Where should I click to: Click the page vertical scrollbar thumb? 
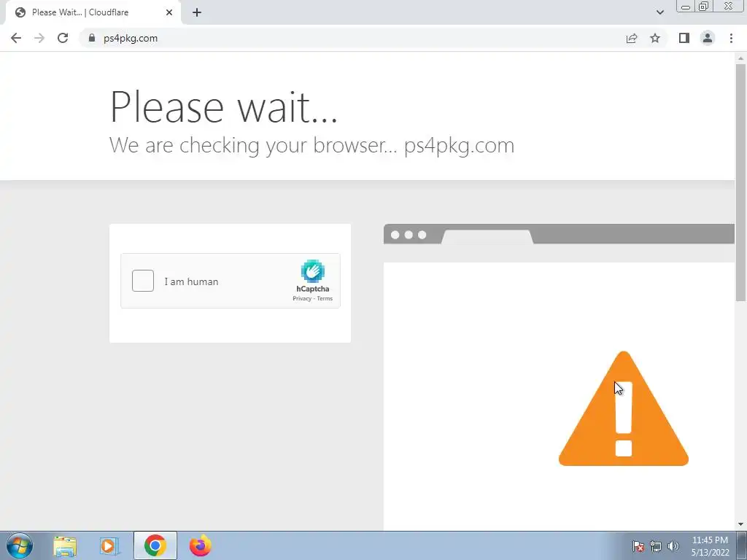[x=740, y=182]
